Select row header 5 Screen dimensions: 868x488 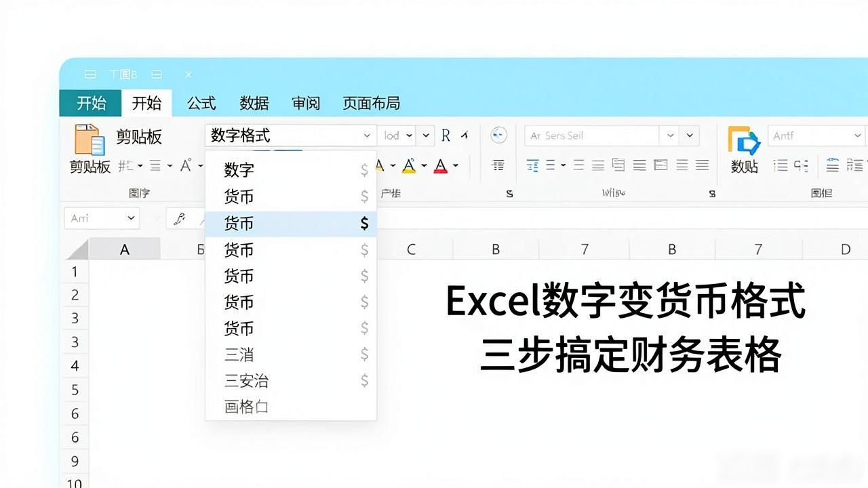click(75, 390)
